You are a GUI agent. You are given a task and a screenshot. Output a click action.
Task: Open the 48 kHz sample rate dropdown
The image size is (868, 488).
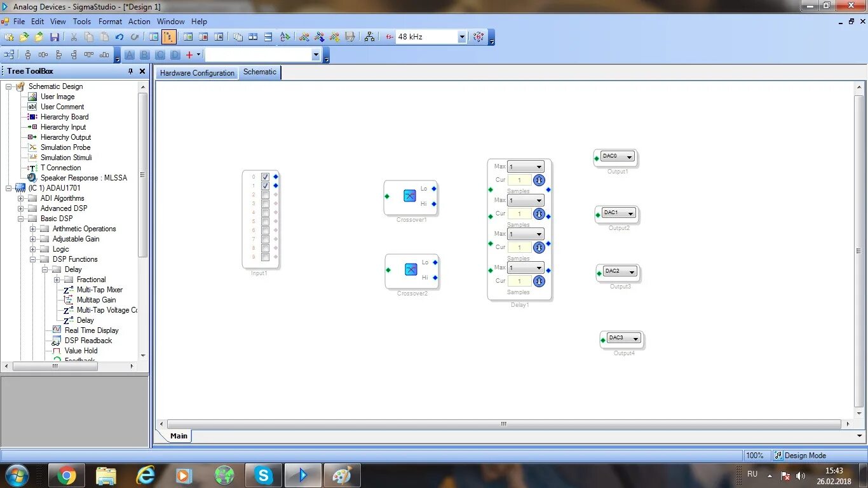click(x=462, y=37)
